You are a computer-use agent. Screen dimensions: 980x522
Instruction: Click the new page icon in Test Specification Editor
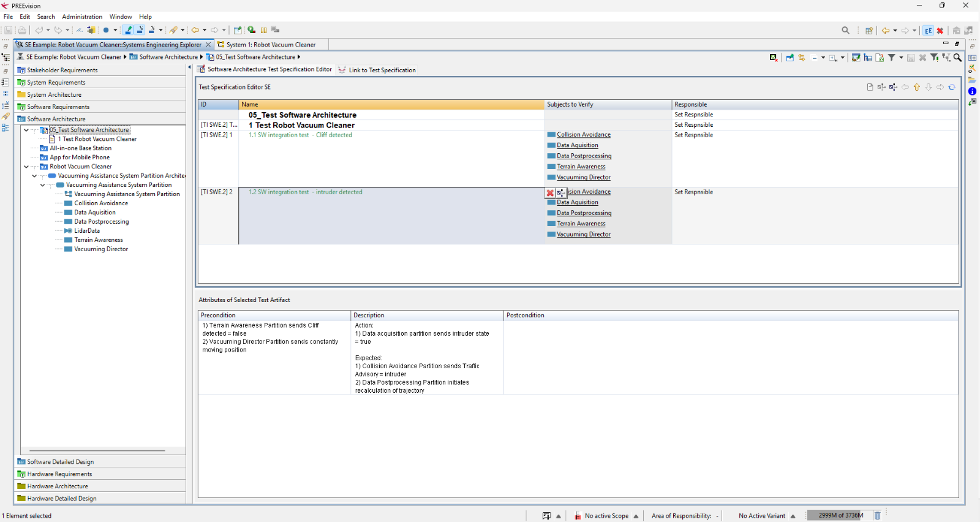pos(870,87)
